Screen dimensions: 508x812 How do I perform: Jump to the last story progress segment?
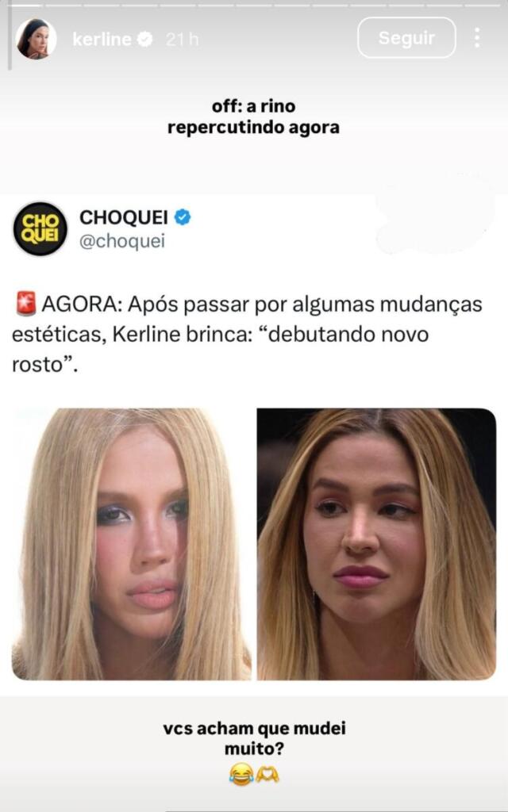[x=482, y=5]
